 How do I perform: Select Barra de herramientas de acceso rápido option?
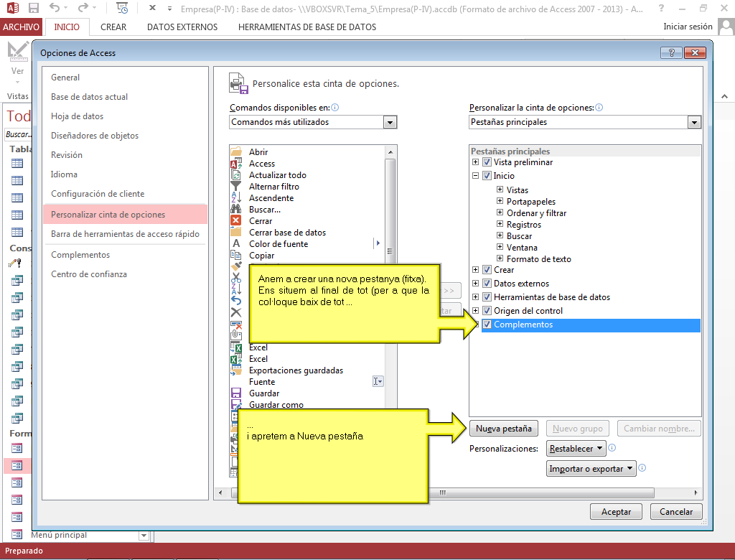coord(125,234)
